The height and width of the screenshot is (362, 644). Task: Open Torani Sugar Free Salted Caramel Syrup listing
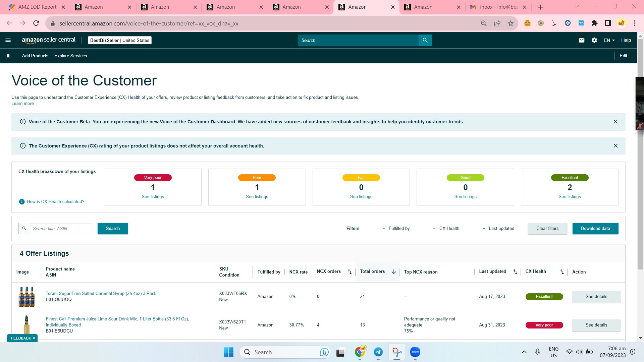(101, 294)
